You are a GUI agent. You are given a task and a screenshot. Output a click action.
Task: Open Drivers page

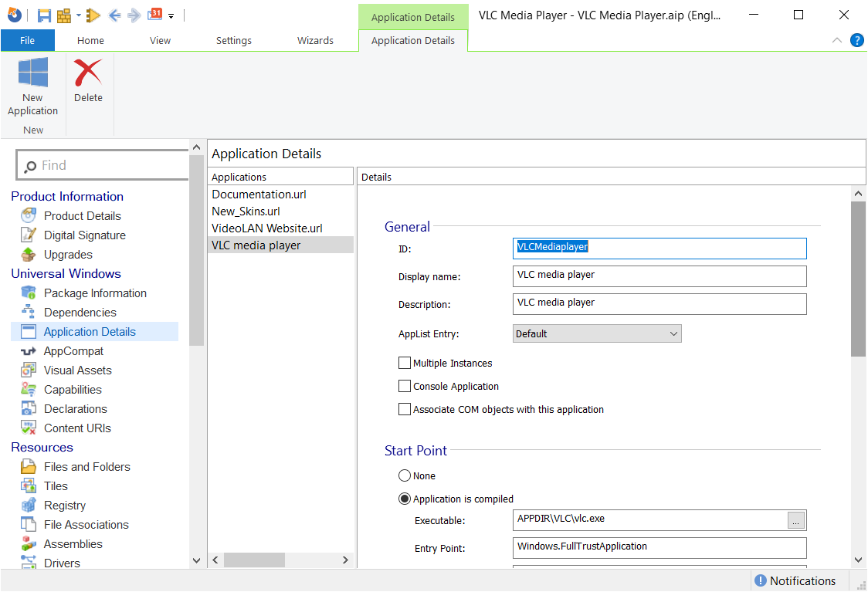pos(62,562)
